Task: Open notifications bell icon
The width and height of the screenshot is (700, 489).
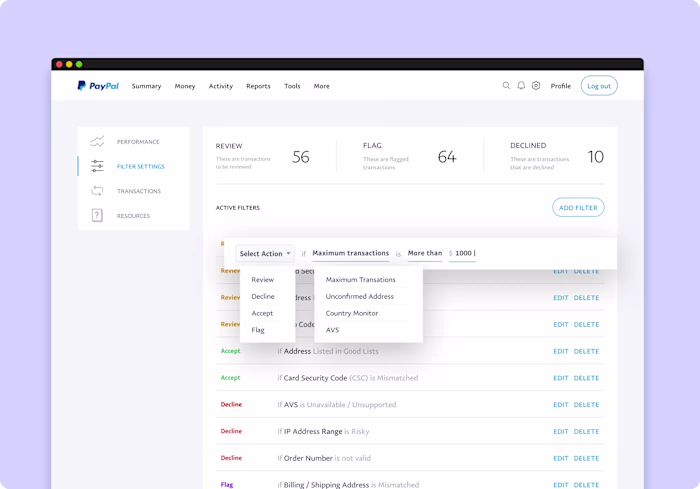Action: 521,85
